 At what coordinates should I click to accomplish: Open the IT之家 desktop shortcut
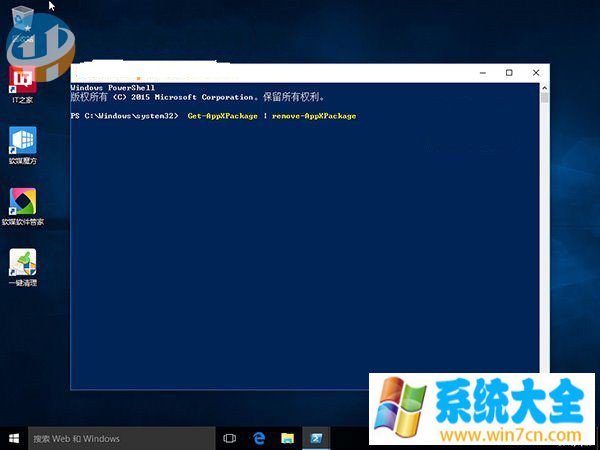[x=23, y=84]
